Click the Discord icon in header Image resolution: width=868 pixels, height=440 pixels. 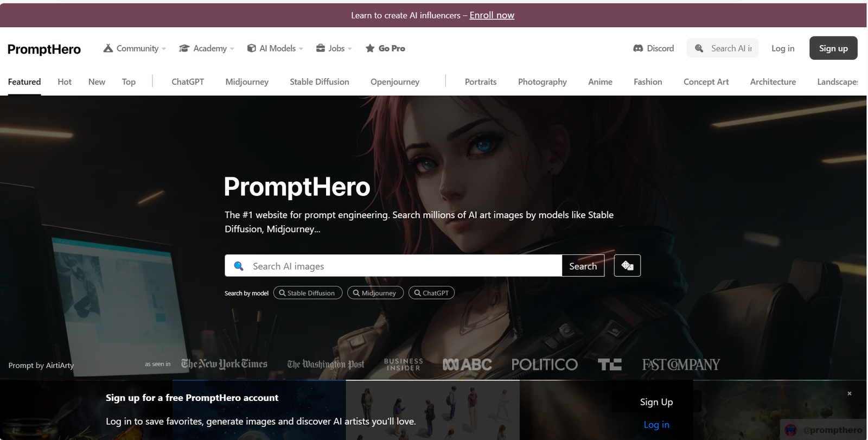click(x=638, y=48)
